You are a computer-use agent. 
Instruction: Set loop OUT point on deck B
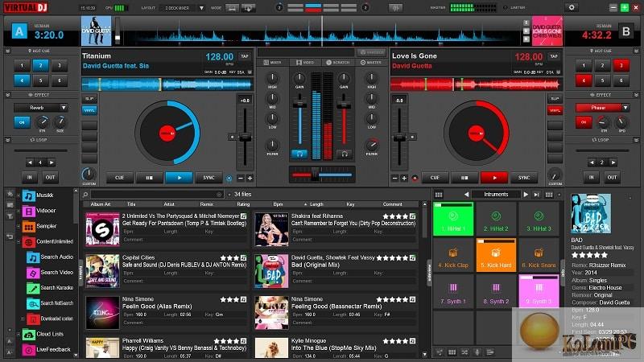click(612, 177)
